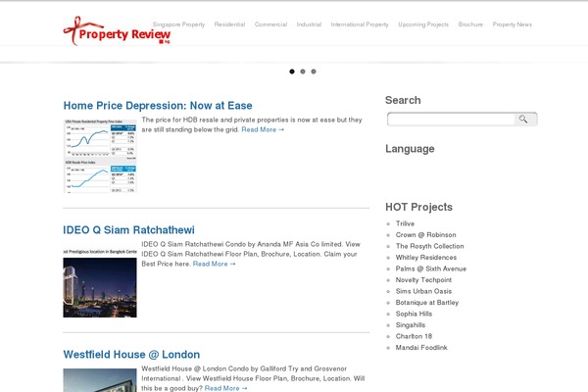Open price index chart thumbnail
This screenshot has width=588, height=392.
pos(100,156)
